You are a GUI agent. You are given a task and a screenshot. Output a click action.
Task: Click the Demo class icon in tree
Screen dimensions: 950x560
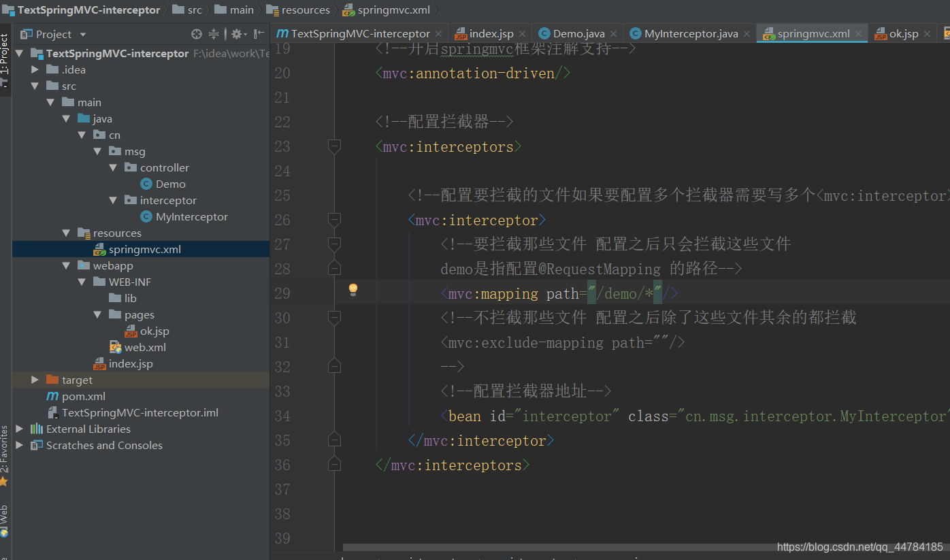click(146, 184)
